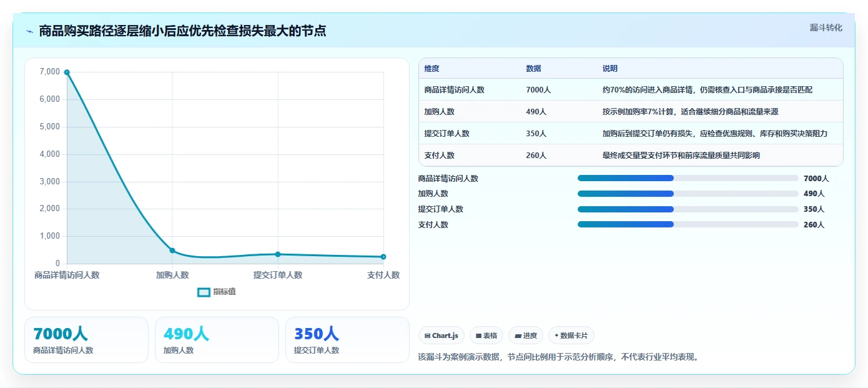Click the 数据卡片 tag chip
Image resolution: width=868 pixels, height=388 pixels.
click(571, 336)
